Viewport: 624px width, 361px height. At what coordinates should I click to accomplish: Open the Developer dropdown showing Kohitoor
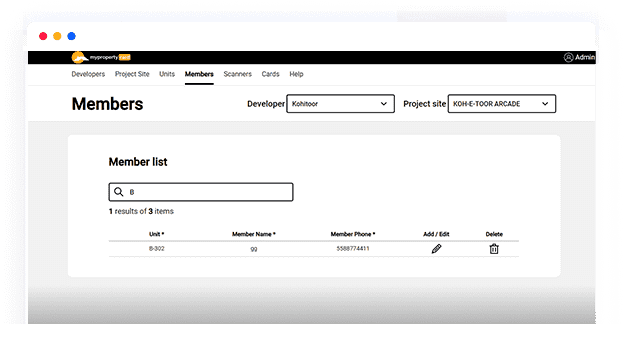click(341, 103)
